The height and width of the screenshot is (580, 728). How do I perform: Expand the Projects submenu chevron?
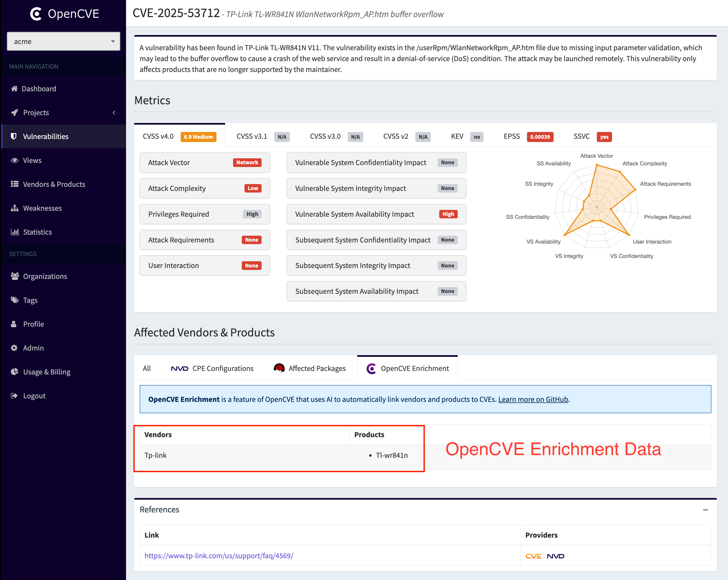click(114, 112)
